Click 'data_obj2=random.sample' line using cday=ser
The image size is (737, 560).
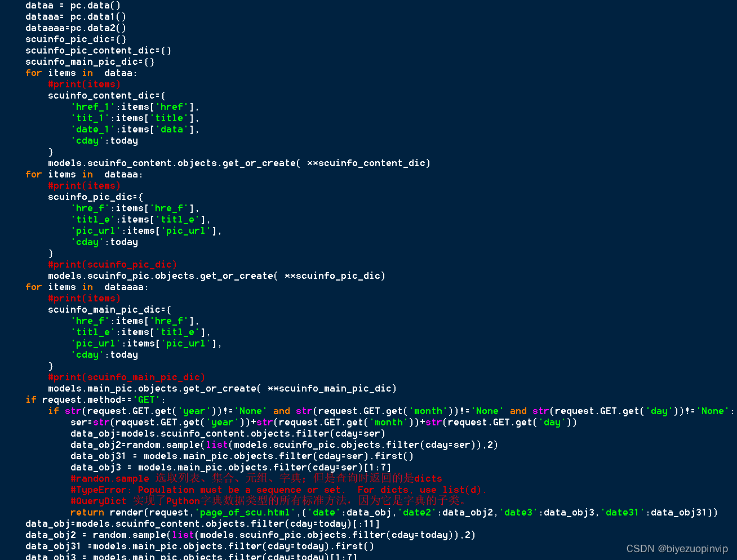pos(285,445)
